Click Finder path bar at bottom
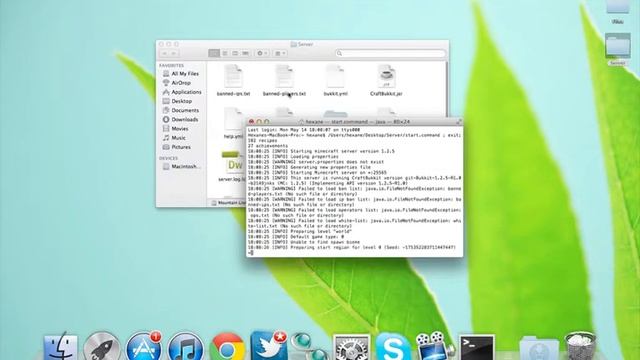The height and width of the screenshot is (360, 640). point(228,203)
